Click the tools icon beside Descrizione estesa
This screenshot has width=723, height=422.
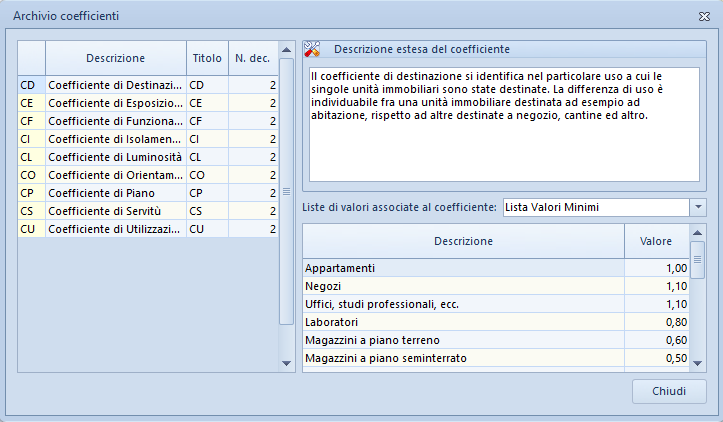click(312, 49)
